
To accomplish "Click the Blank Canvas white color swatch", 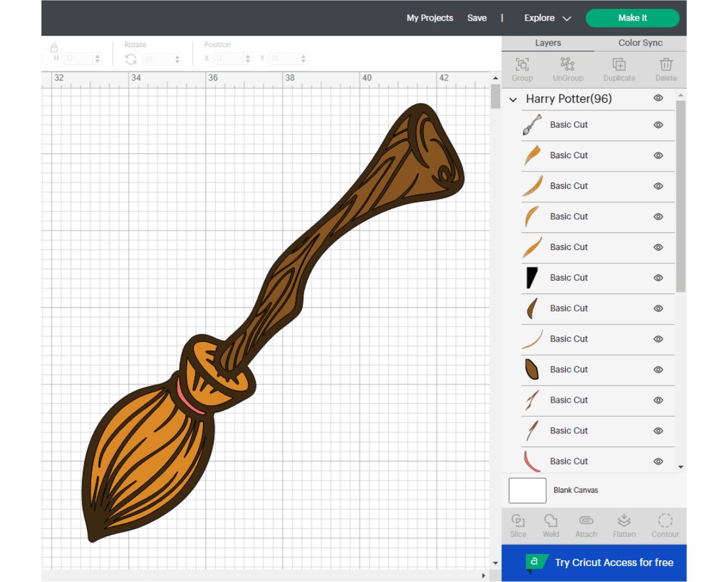I will pyautogui.click(x=527, y=491).
